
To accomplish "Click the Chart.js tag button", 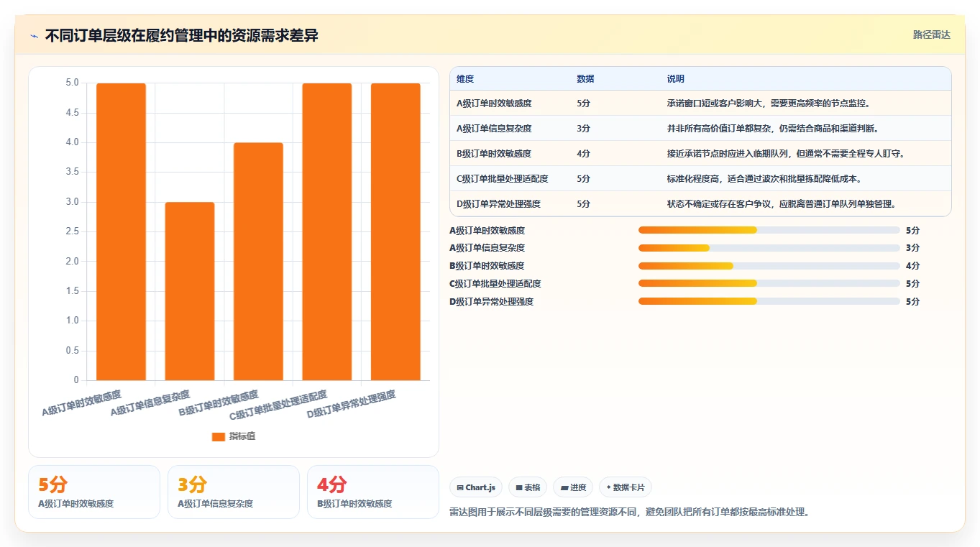I will 476,487.
